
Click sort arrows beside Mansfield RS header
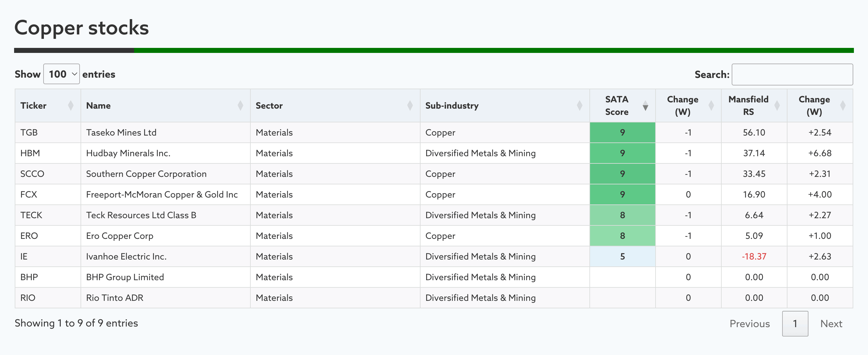point(777,106)
